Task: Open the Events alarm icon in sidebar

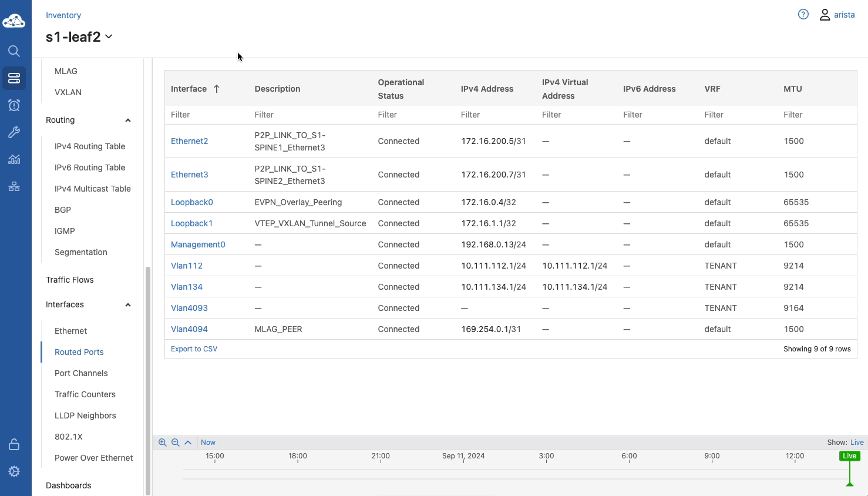Action: pos(14,105)
